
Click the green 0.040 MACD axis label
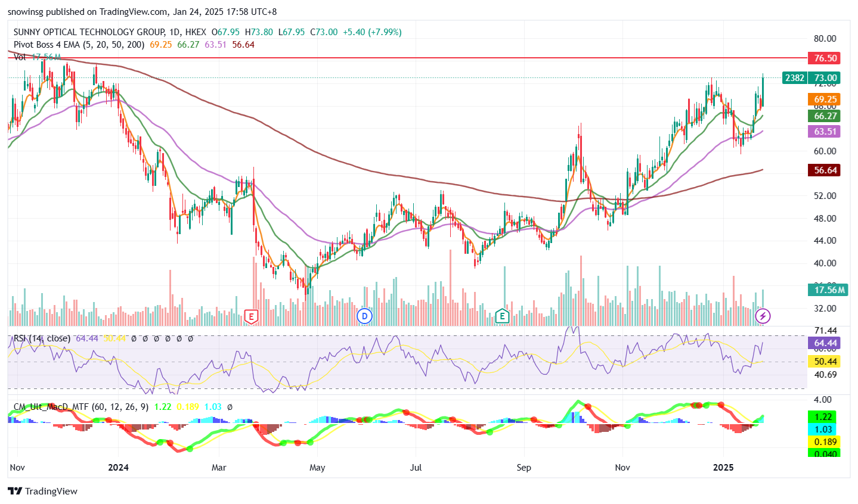pyautogui.click(x=823, y=453)
